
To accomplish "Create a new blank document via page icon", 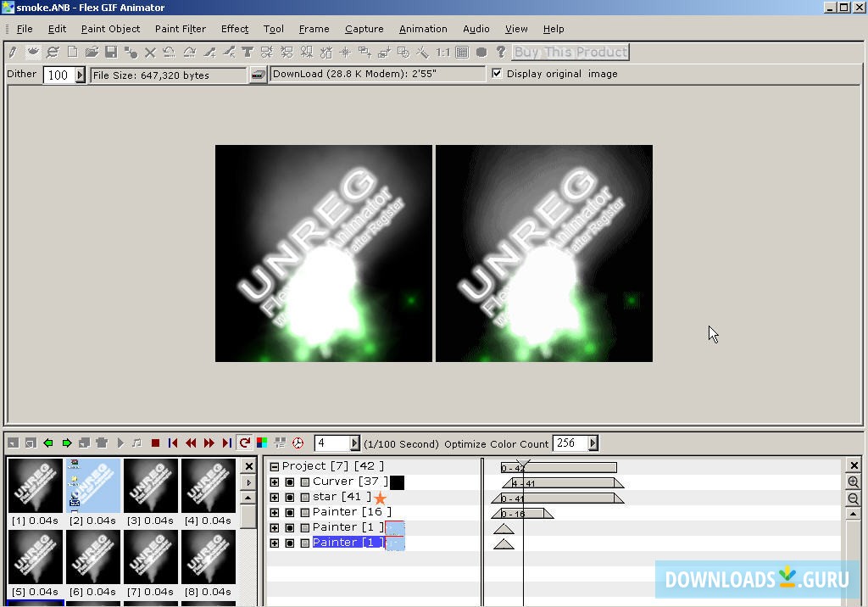I will coord(73,52).
